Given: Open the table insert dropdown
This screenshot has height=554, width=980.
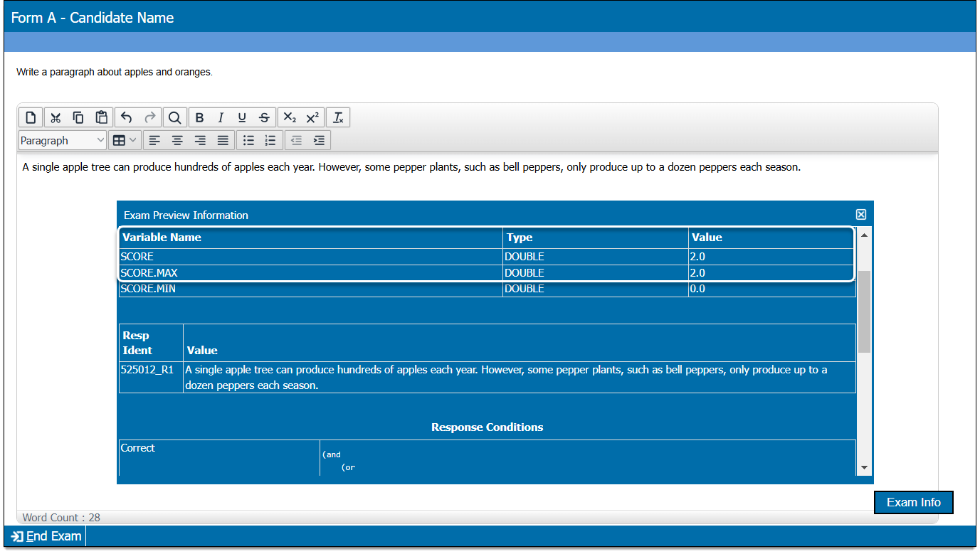Looking at the screenshot, I should point(125,140).
